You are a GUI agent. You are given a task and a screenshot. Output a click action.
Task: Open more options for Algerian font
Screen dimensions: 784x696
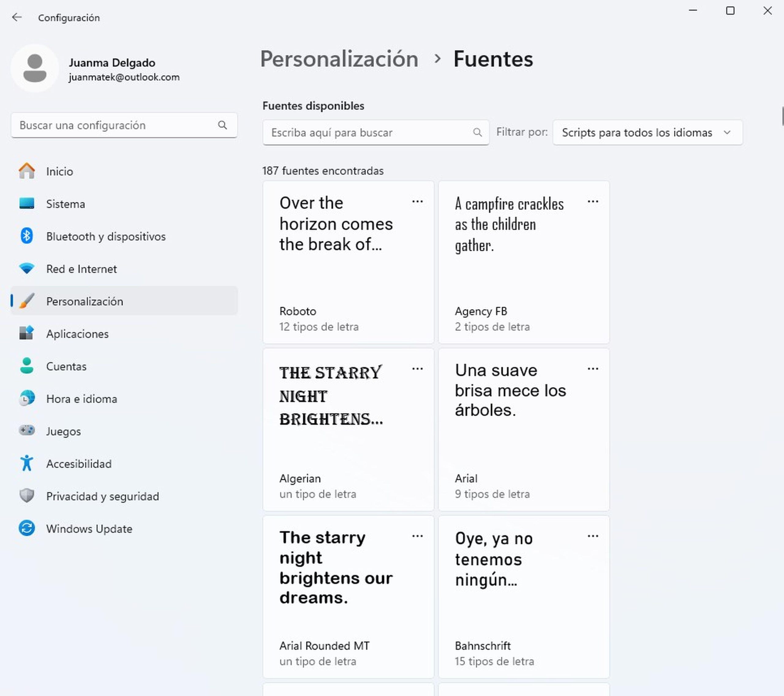point(417,369)
